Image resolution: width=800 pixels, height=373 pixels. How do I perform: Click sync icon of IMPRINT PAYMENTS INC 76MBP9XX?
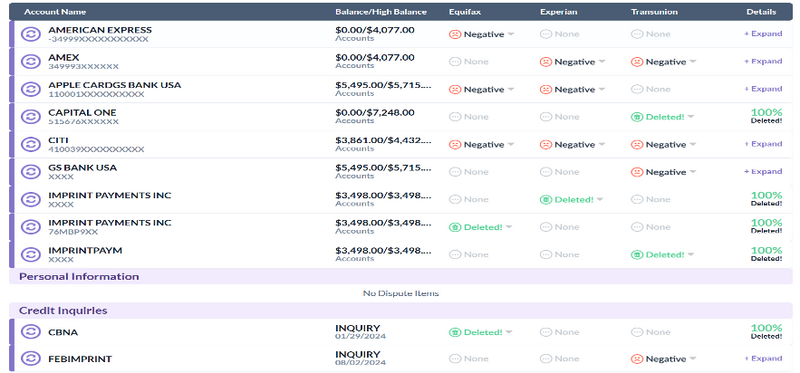coord(31,227)
